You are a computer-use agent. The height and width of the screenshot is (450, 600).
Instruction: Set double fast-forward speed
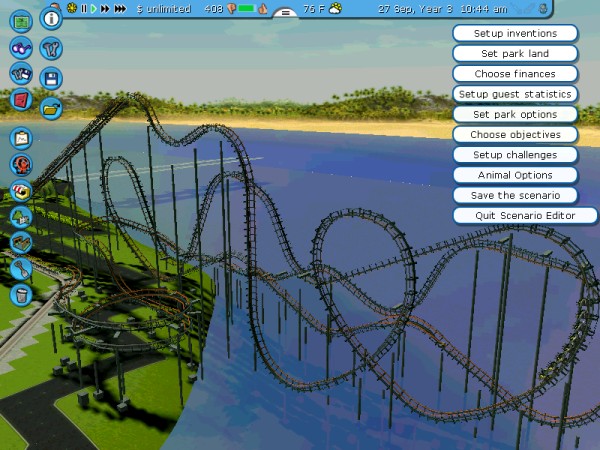pos(105,8)
